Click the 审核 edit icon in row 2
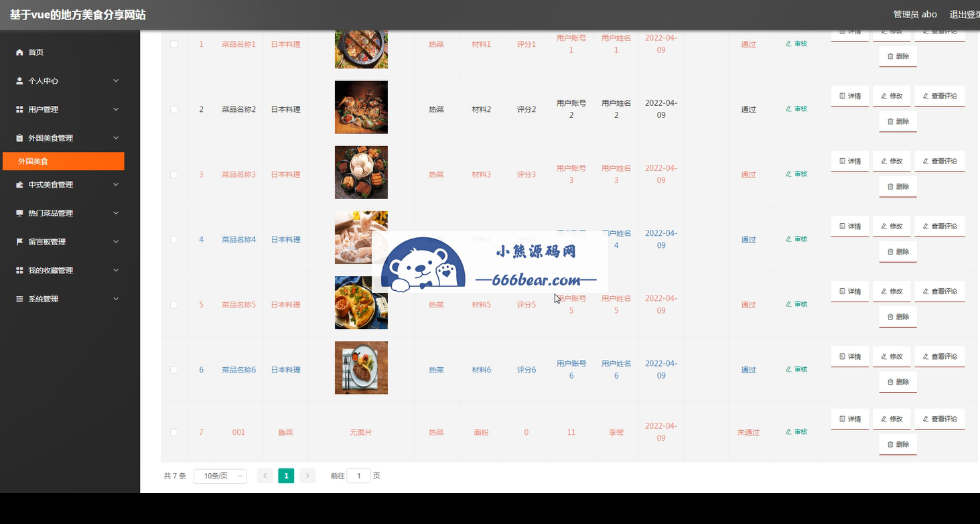The width and height of the screenshot is (980, 524). (x=788, y=109)
